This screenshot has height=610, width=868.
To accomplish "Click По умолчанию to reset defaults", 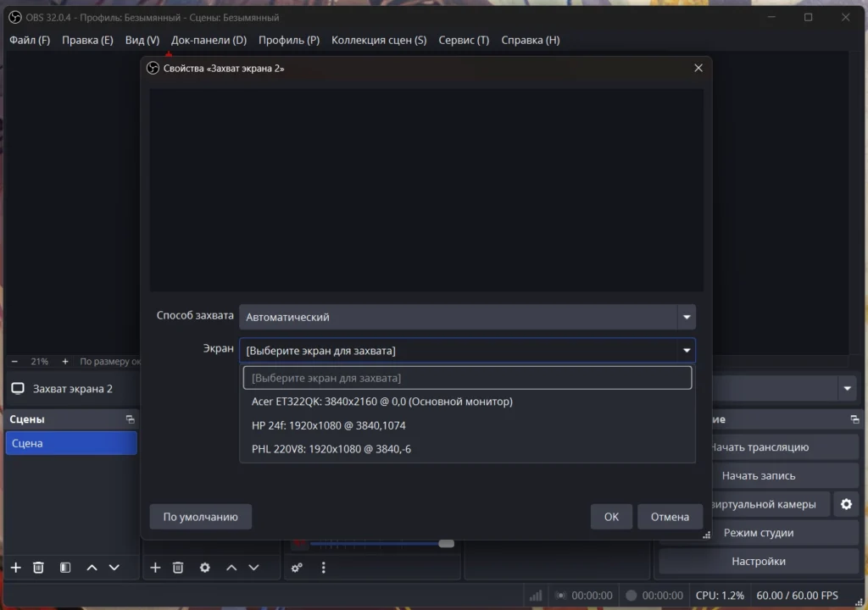I will [x=200, y=516].
